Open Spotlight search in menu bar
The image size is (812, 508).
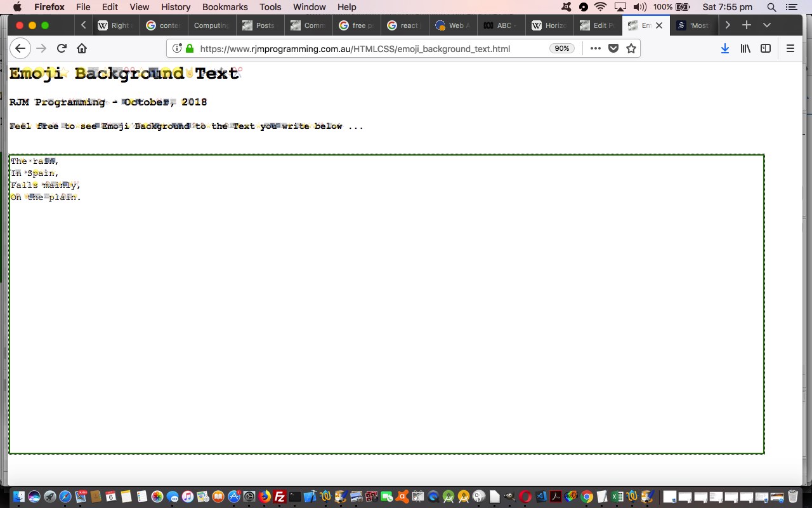(x=771, y=7)
